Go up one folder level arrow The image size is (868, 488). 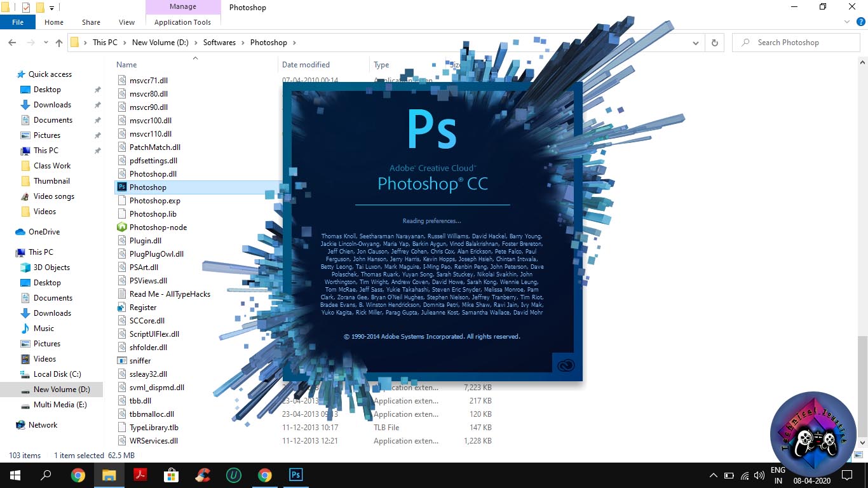coord(59,43)
